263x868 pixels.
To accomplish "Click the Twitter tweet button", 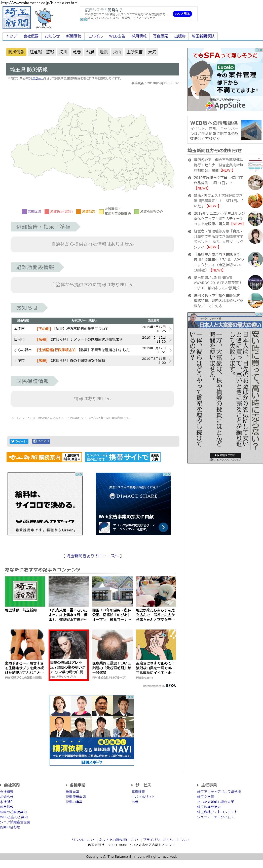I will click(19, 441).
